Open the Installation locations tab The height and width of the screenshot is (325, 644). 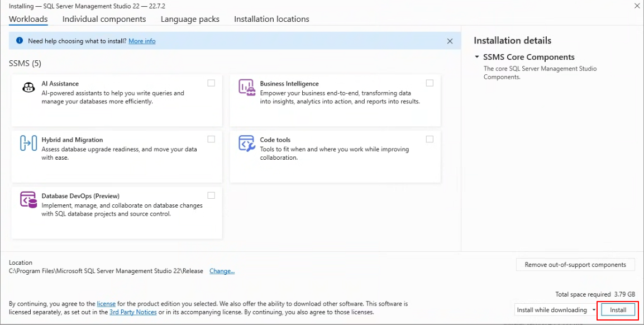pyautogui.click(x=271, y=19)
